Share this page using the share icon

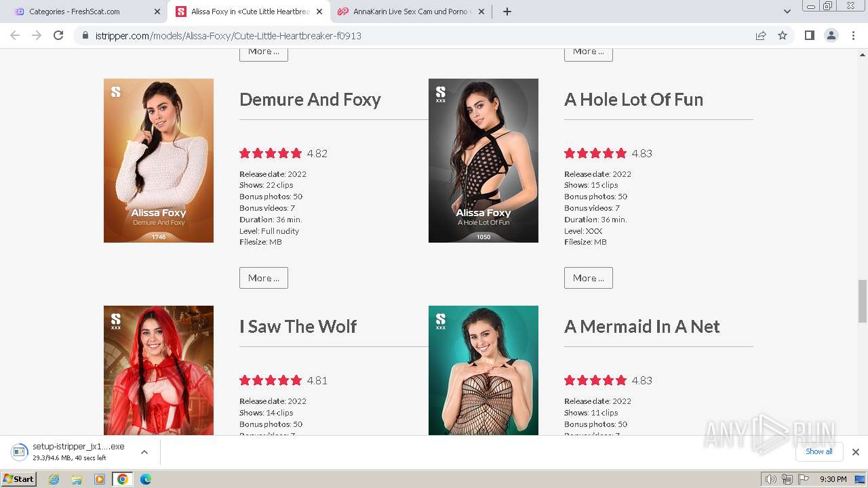(x=761, y=35)
